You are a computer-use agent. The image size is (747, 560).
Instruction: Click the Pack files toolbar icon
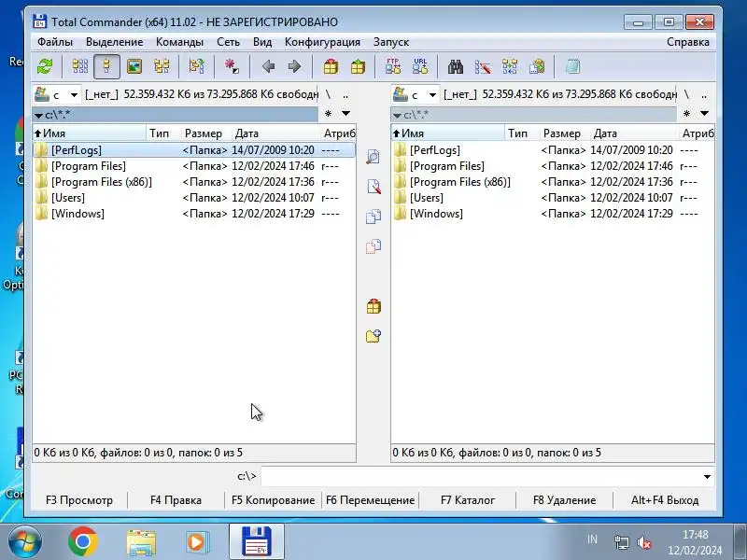click(x=331, y=66)
